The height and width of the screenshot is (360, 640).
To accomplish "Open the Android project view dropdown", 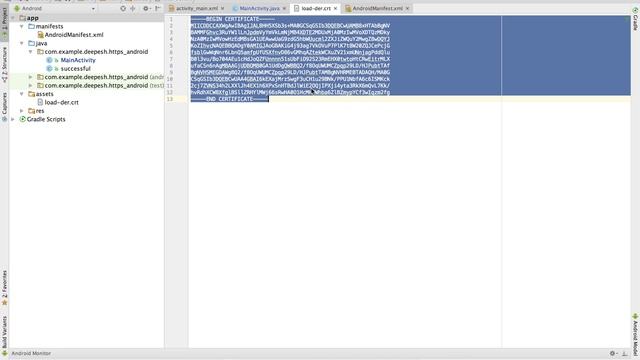I will coord(55,8).
